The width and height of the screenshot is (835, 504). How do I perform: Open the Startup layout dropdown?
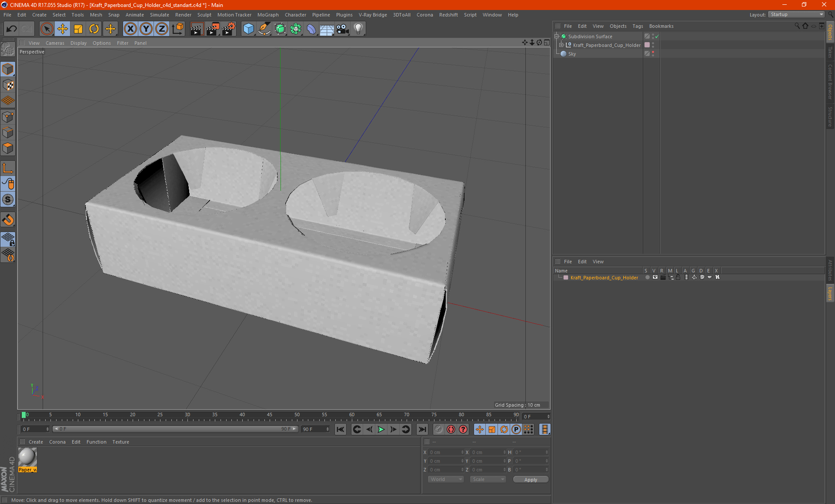(x=797, y=14)
